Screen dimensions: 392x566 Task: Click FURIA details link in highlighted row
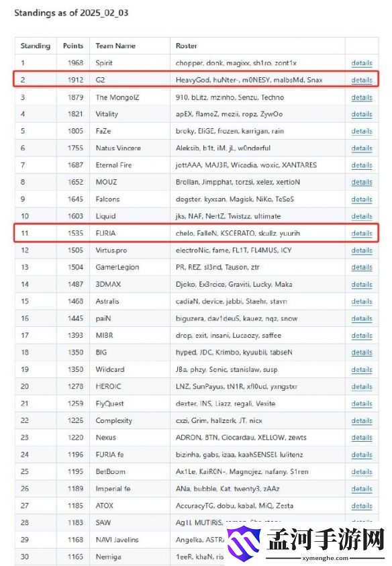[x=362, y=233]
